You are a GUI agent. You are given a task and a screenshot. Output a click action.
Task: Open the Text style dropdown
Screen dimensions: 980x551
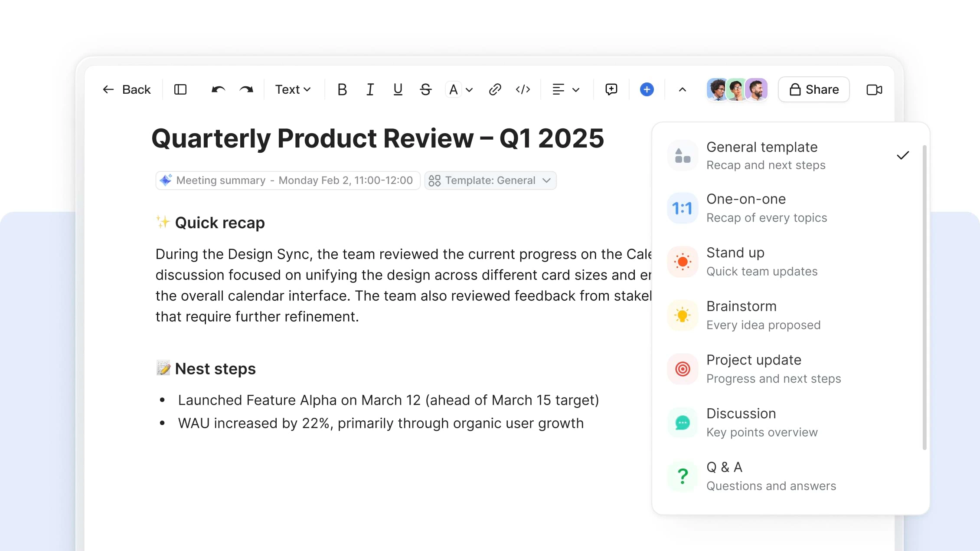293,89
